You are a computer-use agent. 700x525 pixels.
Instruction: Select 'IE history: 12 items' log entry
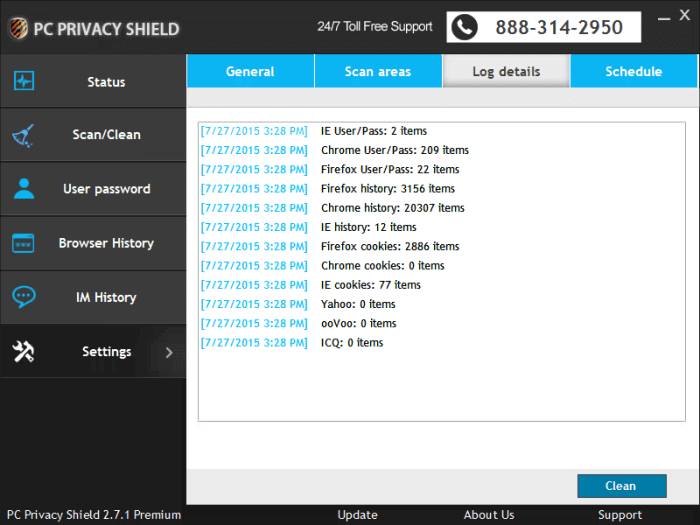tap(368, 227)
